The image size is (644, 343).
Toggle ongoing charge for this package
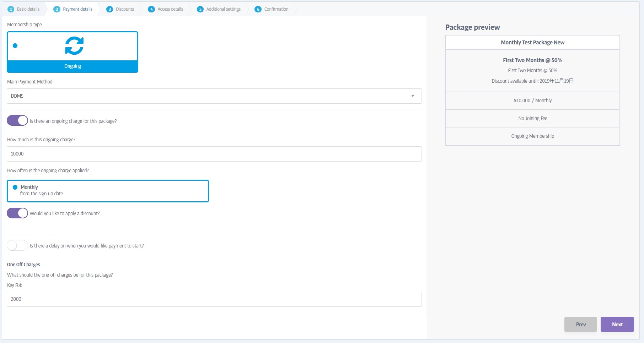pos(17,121)
